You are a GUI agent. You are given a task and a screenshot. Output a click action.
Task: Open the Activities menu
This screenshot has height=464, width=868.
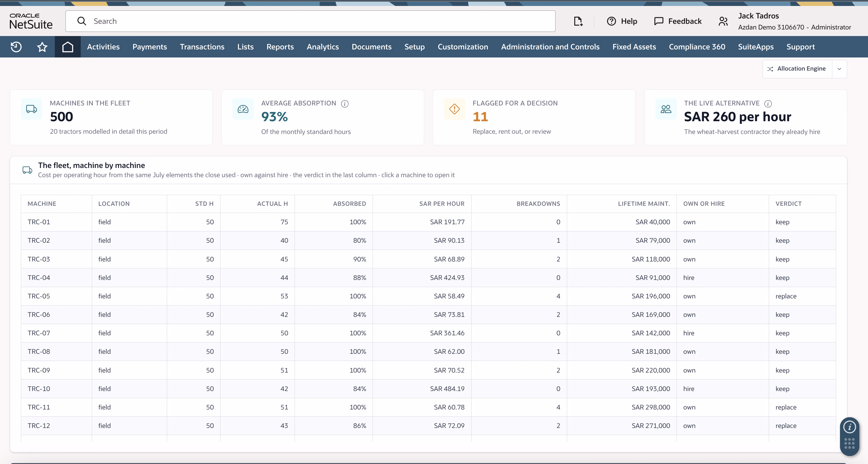coord(103,47)
